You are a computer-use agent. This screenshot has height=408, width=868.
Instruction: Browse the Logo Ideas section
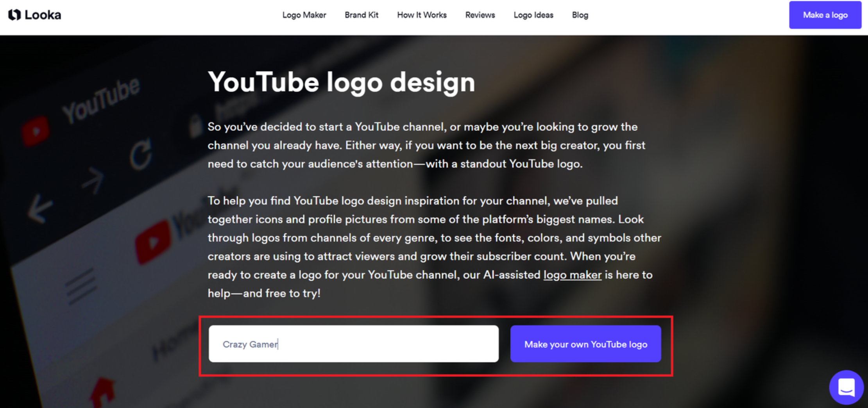pyautogui.click(x=533, y=15)
